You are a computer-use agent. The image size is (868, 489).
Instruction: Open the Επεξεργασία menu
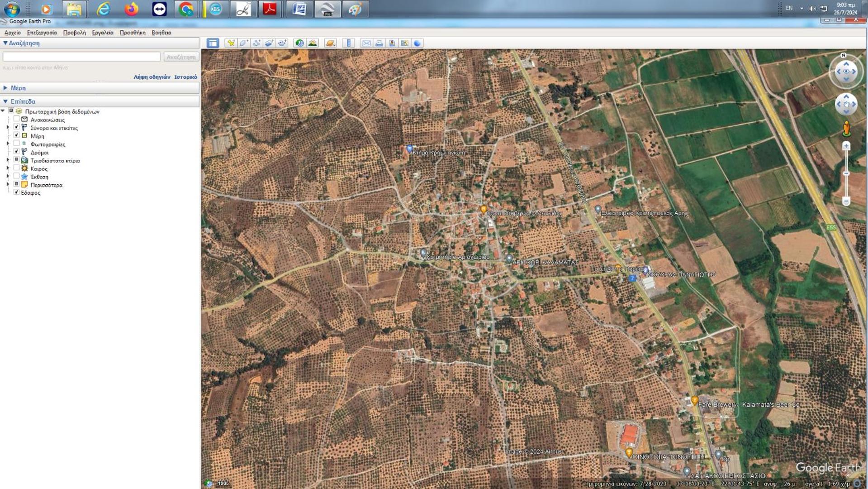click(42, 33)
